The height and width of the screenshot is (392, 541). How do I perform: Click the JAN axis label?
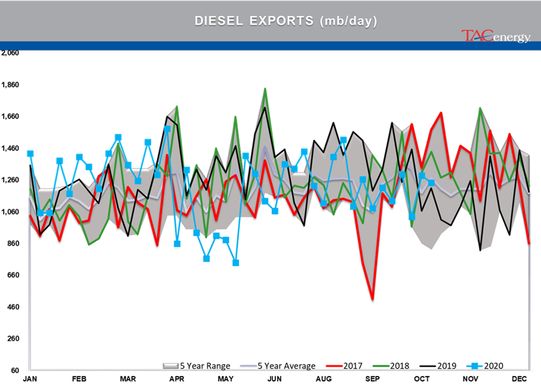pos(30,379)
